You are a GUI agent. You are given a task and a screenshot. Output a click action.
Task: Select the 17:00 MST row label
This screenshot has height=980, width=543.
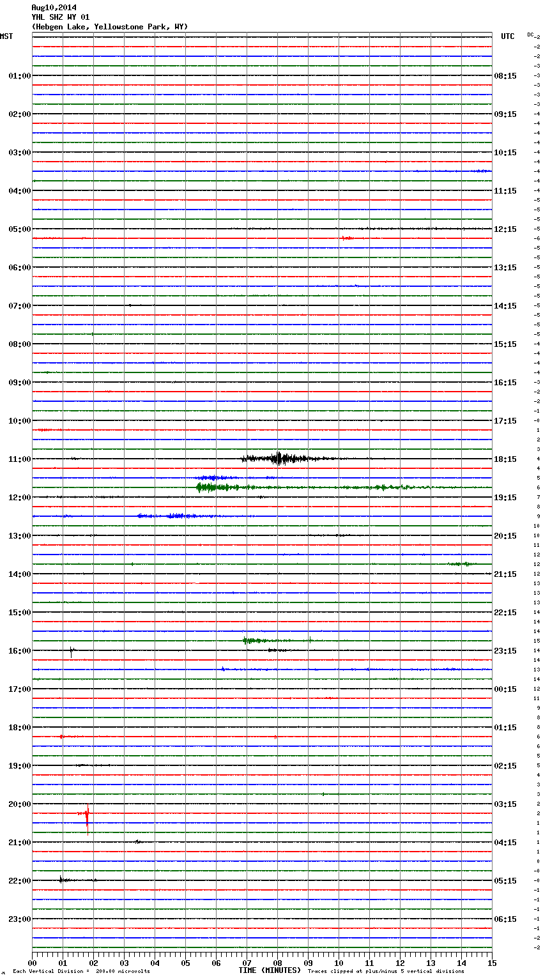click(x=19, y=689)
